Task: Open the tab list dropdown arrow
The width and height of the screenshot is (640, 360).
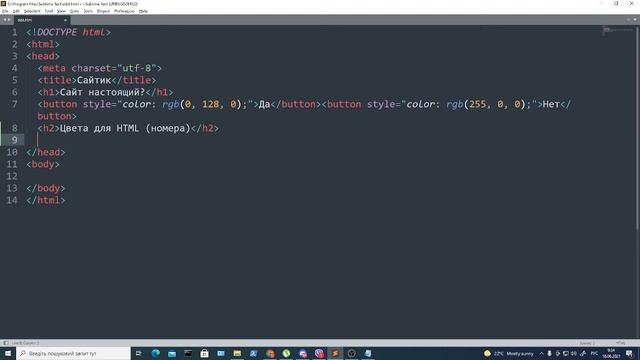Action: pyautogui.click(x=635, y=20)
